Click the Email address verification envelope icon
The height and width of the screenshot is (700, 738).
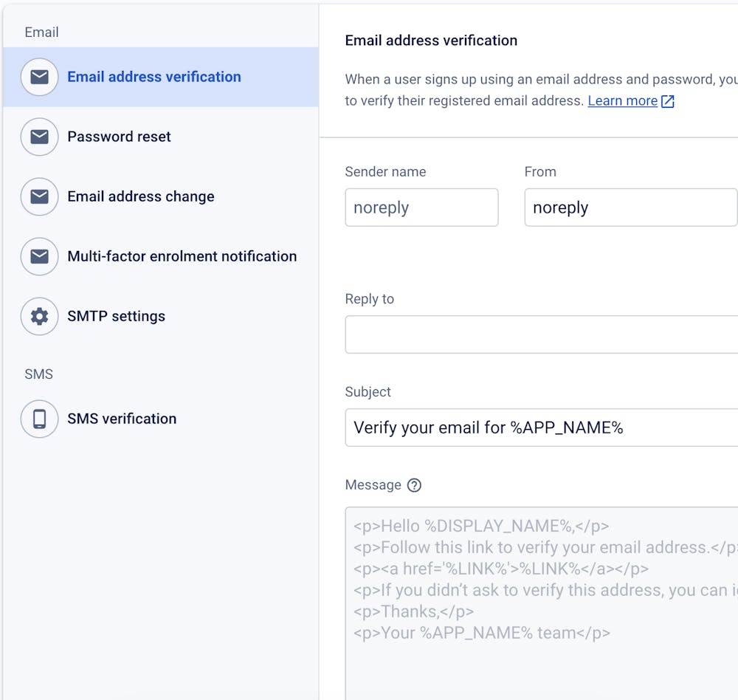tap(39, 77)
